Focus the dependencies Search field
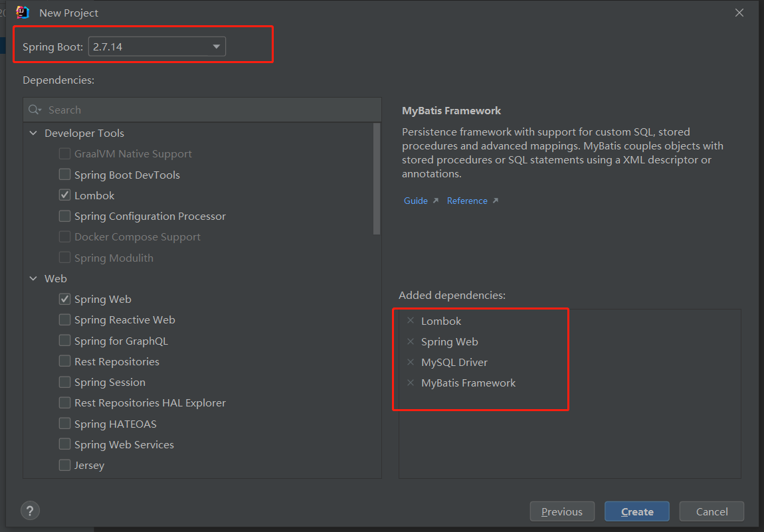This screenshot has height=532, width=764. coord(202,110)
